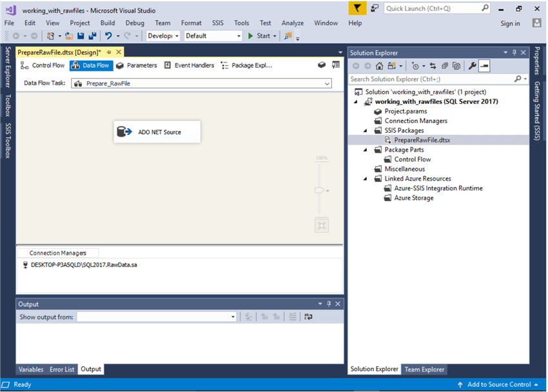Undo the last action
This screenshot has width=548, height=392.
point(108,35)
